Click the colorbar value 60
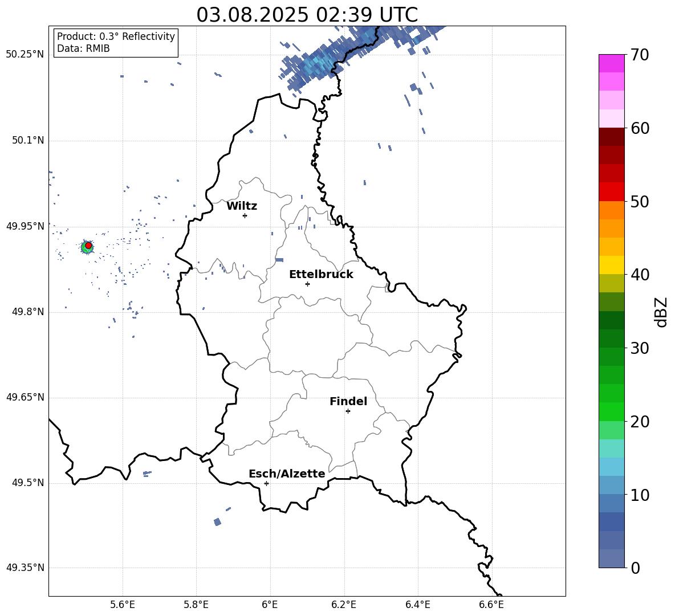 coord(640,128)
